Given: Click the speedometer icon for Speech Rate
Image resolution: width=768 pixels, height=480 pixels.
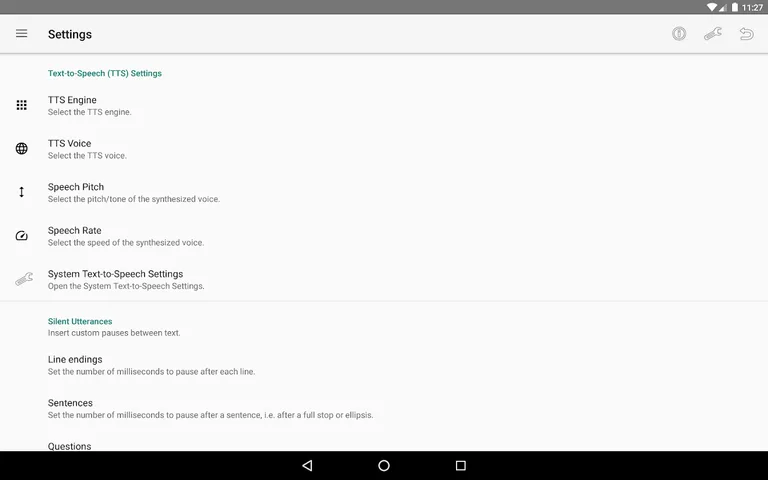Looking at the screenshot, I should click(x=22, y=236).
